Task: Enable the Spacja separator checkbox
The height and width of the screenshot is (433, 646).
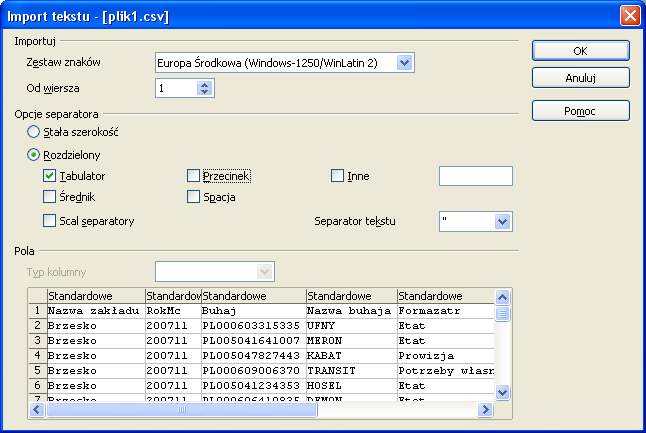Action: point(193,197)
